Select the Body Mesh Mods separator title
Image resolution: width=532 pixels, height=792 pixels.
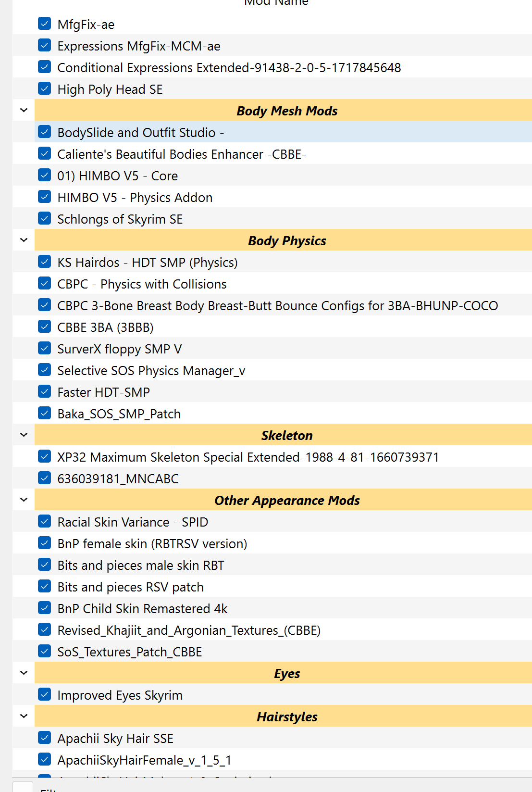pyautogui.click(x=287, y=111)
